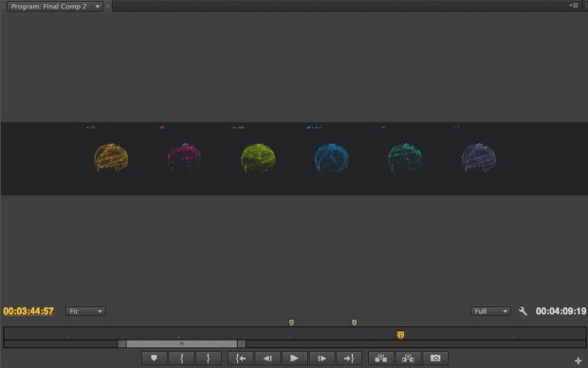Click the Go to In point button

click(x=241, y=359)
